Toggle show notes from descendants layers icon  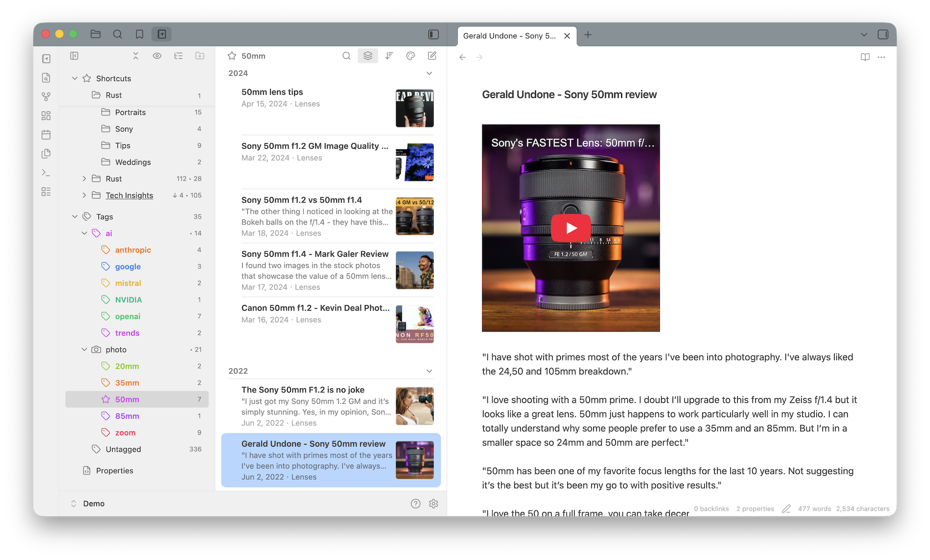point(368,56)
